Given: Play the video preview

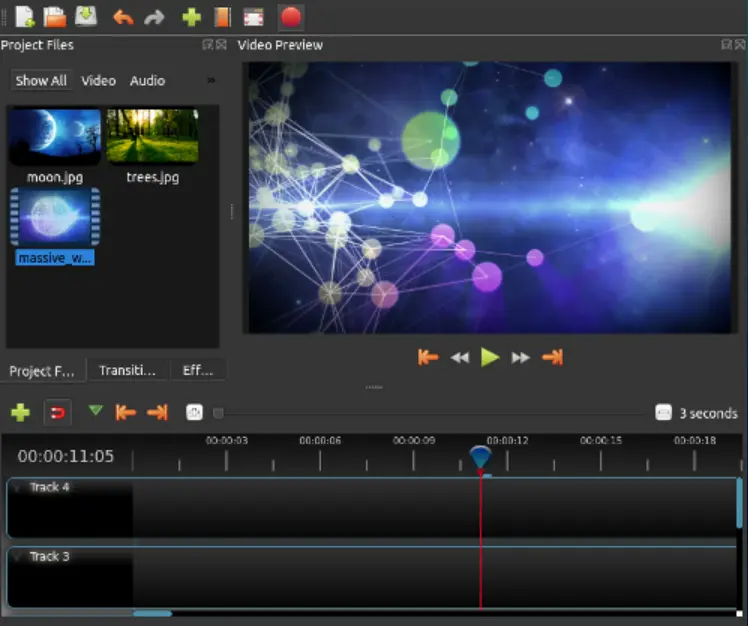Looking at the screenshot, I should 490,357.
